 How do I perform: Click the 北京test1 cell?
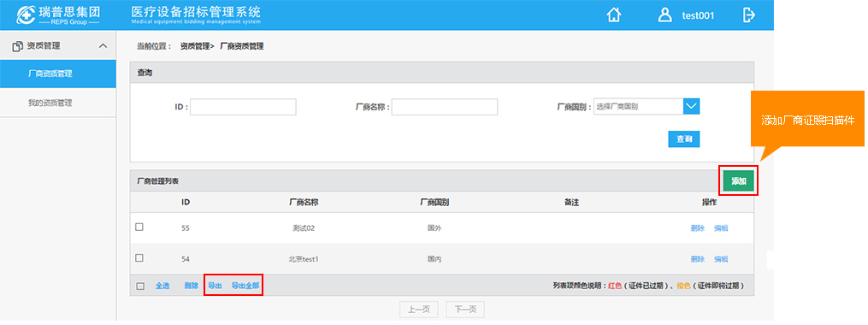(x=304, y=259)
